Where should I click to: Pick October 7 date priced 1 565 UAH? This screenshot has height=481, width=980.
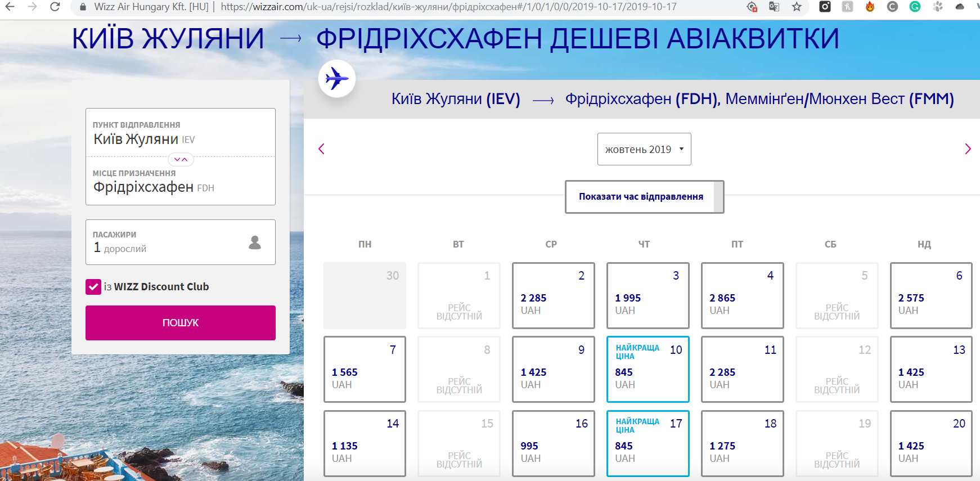click(365, 370)
